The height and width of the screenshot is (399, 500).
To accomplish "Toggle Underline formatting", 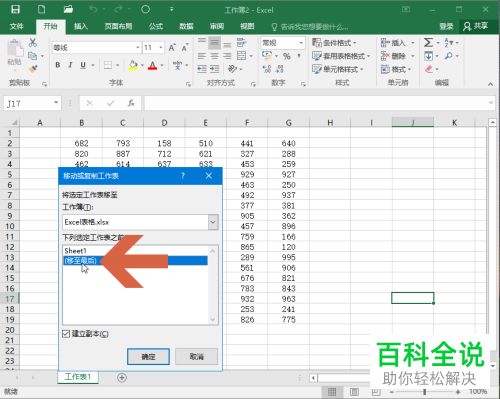I will point(83,65).
